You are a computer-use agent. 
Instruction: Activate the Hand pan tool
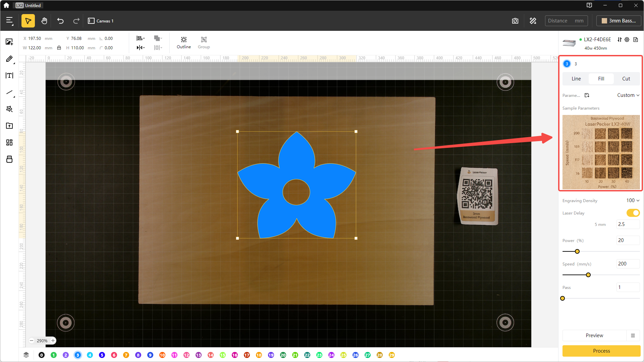(x=44, y=21)
